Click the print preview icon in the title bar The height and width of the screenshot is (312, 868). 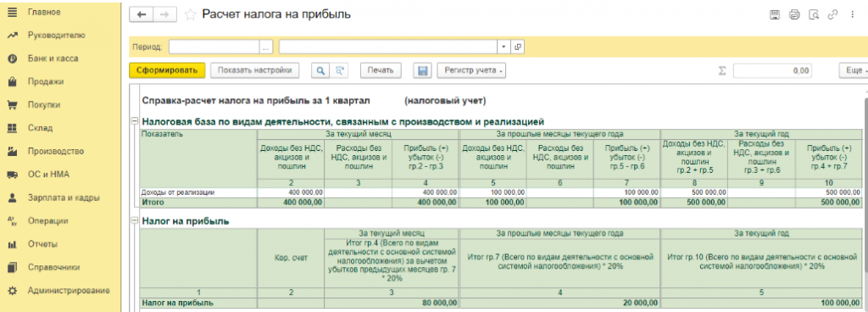[x=813, y=15]
